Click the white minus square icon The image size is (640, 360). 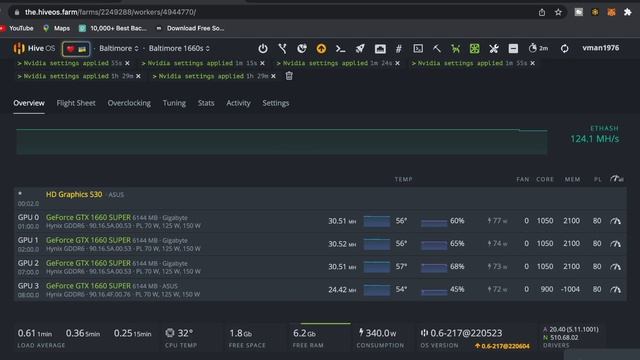pyautogui.click(x=513, y=49)
